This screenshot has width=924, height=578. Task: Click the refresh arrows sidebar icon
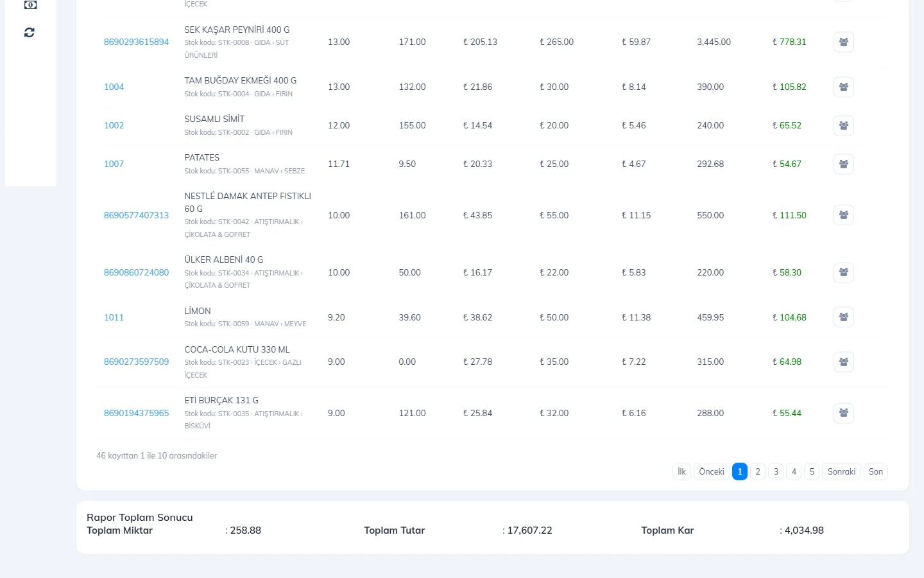click(x=30, y=32)
